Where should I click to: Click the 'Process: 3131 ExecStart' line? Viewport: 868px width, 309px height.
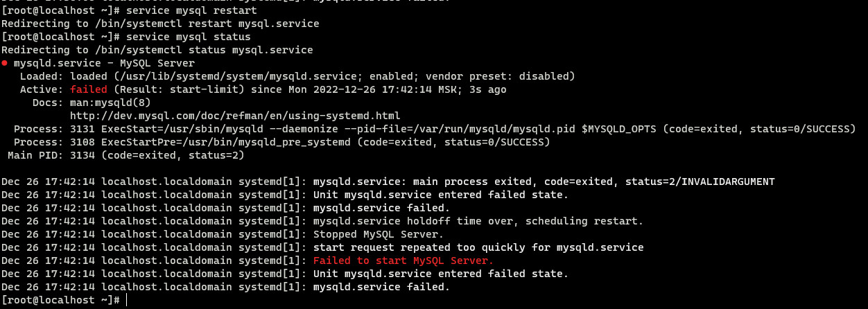click(435, 129)
